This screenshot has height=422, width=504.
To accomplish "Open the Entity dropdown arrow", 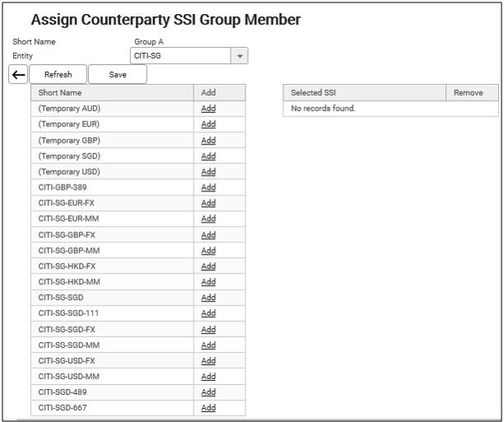I will (239, 56).
